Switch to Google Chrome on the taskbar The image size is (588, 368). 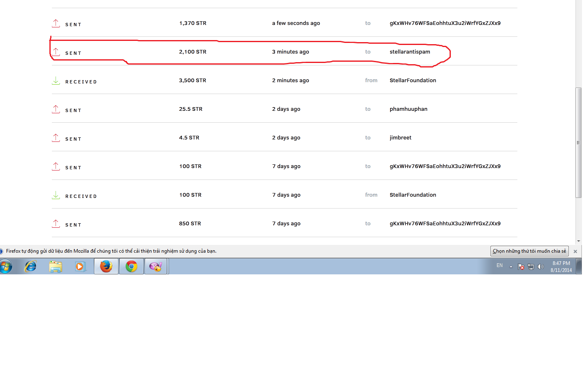click(x=131, y=266)
